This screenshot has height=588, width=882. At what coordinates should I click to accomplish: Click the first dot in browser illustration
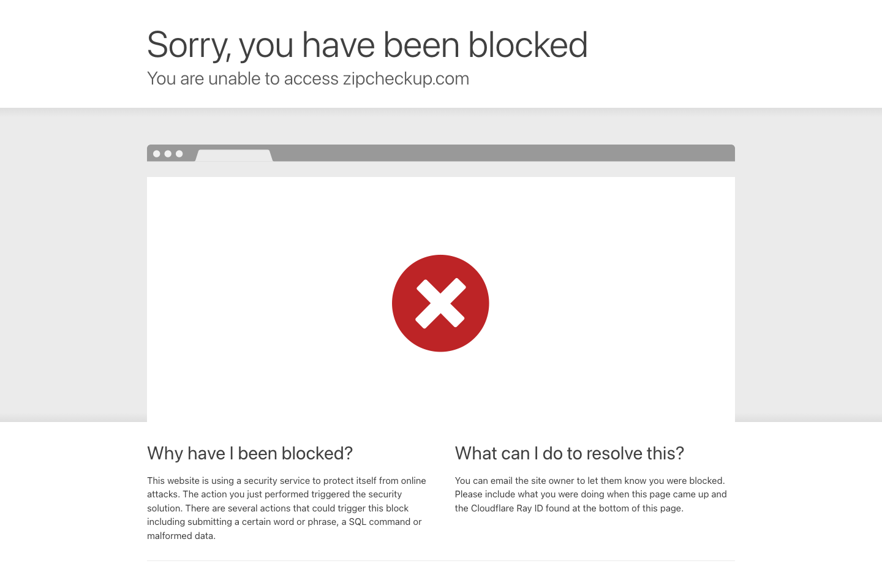click(157, 154)
